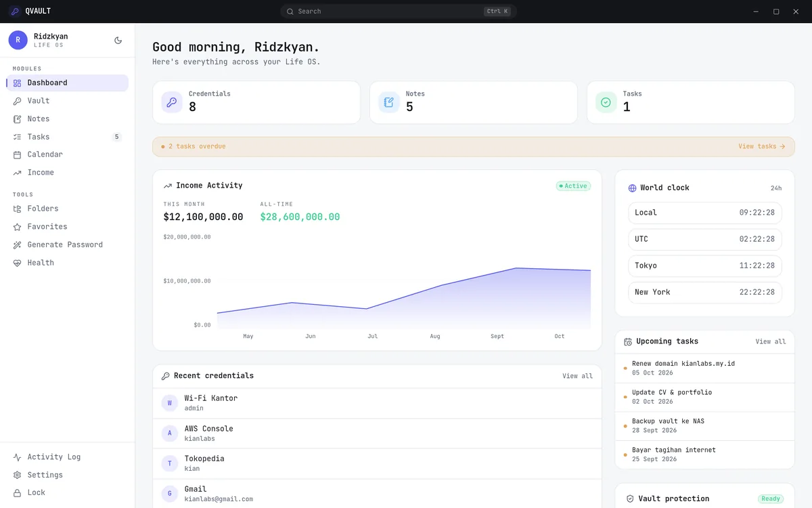Go to Notes in the sidebar
This screenshot has width=812, height=508.
tap(67, 119)
